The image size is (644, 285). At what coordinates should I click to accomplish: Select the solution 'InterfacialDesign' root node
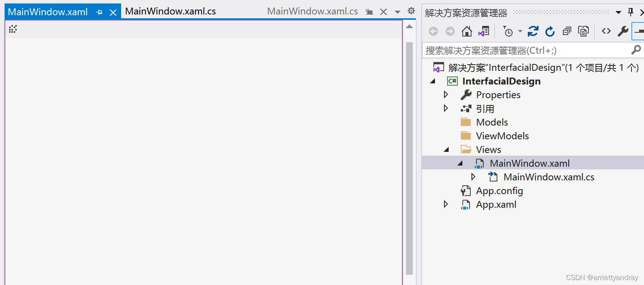pyautogui.click(x=543, y=68)
